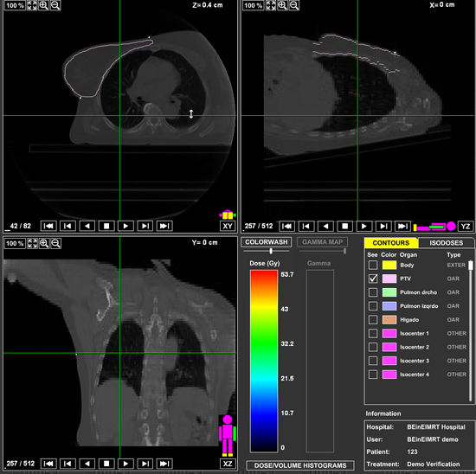Click the green Pulmon drcho color swatch

pyautogui.click(x=389, y=292)
